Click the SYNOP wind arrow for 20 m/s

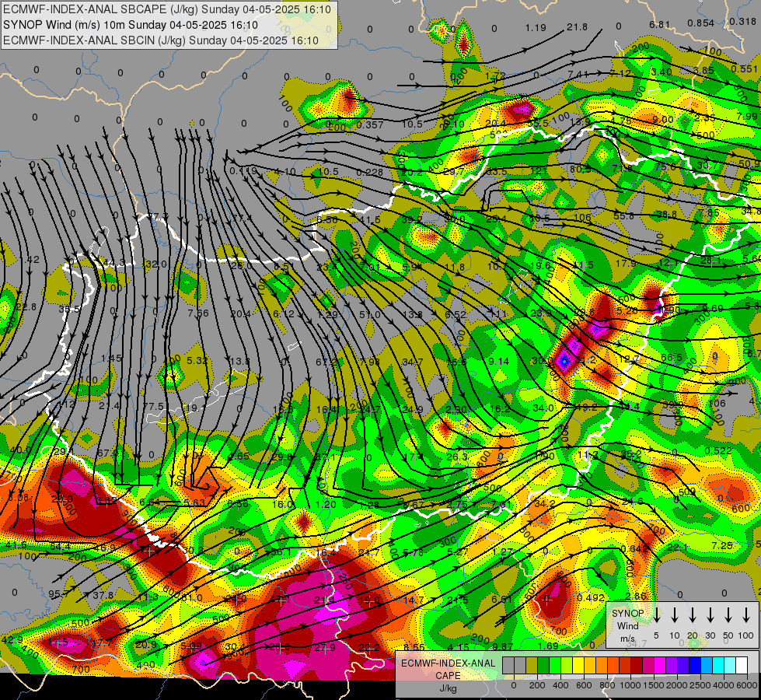(692, 615)
